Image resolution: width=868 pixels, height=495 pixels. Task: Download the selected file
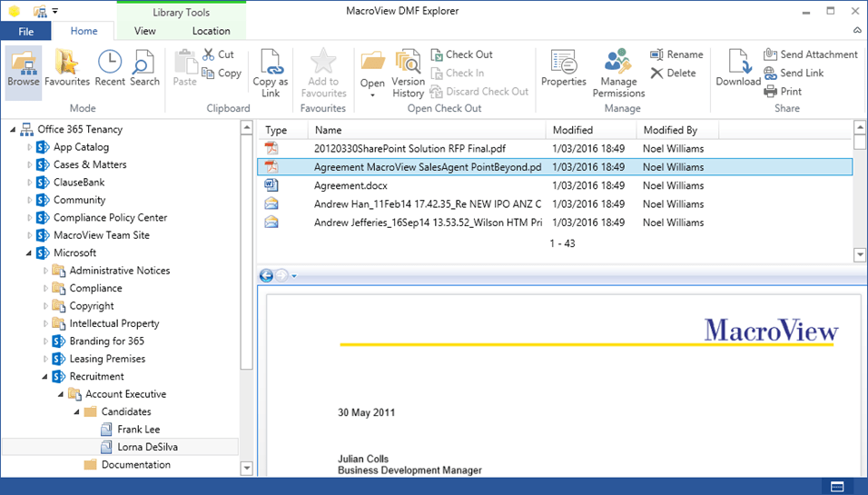coord(738,67)
